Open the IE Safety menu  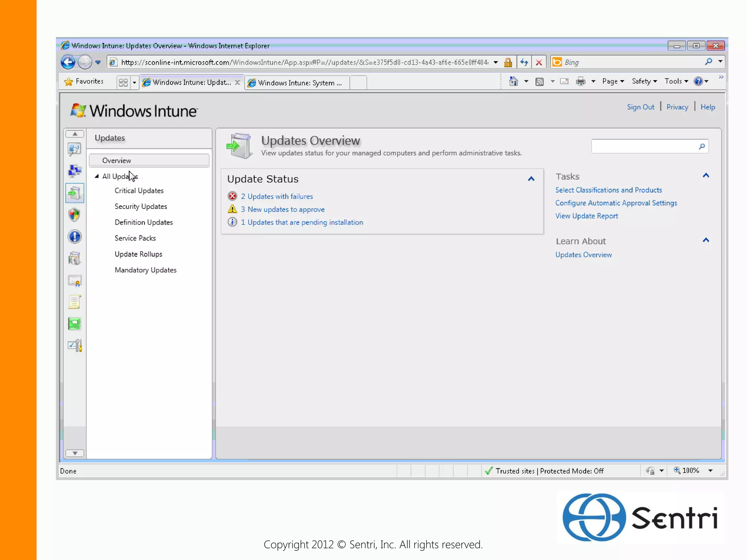pyautogui.click(x=644, y=81)
